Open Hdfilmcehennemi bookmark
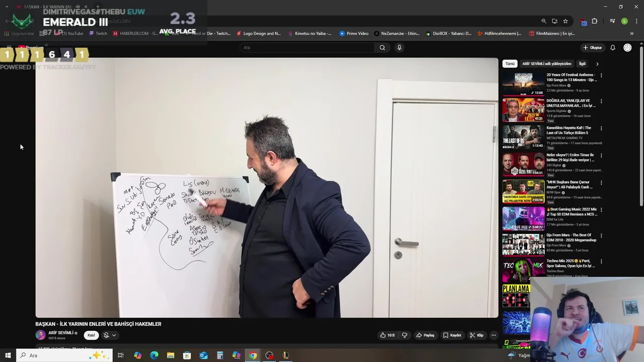This screenshot has height=362, width=644. point(499,34)
